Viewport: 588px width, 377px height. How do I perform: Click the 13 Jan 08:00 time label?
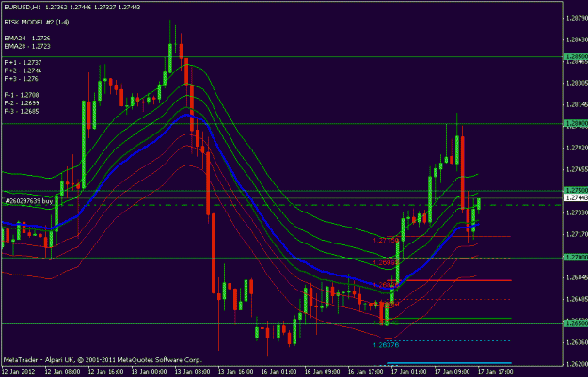(193, 371)
